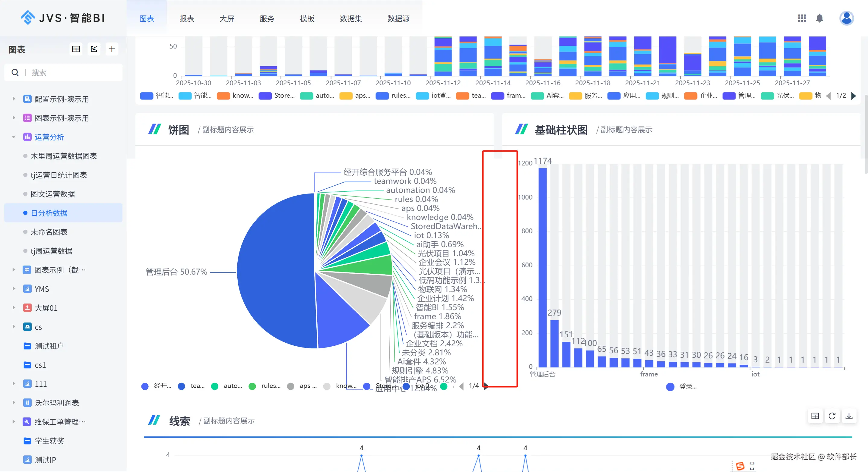Click the refresh icon on 线索 chart
The width and height of the screenshot is (868, 472).
(832, 416)
